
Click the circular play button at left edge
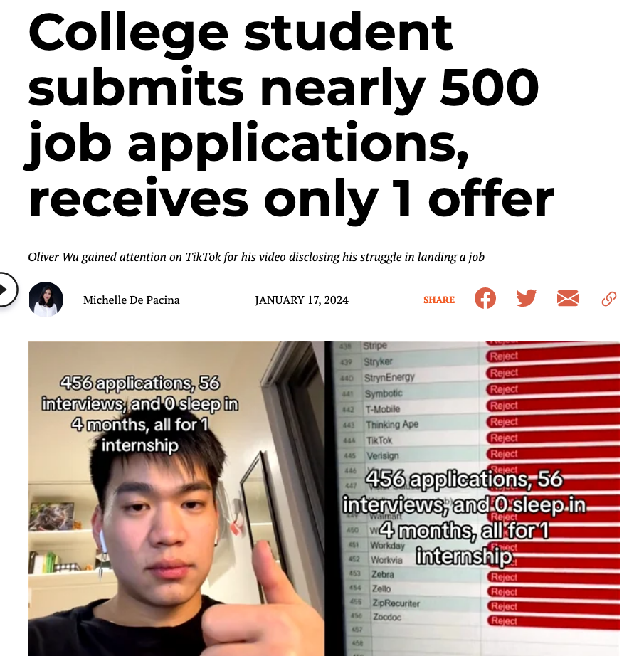click(5, 290)
